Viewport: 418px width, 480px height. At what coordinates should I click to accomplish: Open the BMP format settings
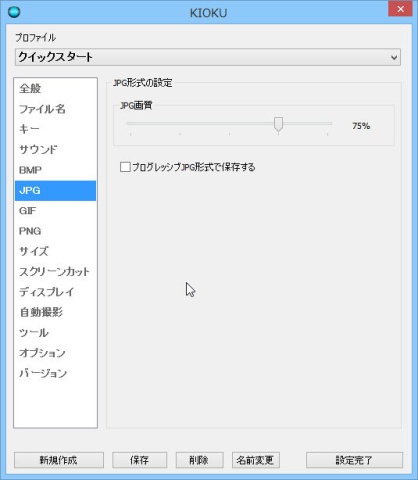[x=55, y=170]
